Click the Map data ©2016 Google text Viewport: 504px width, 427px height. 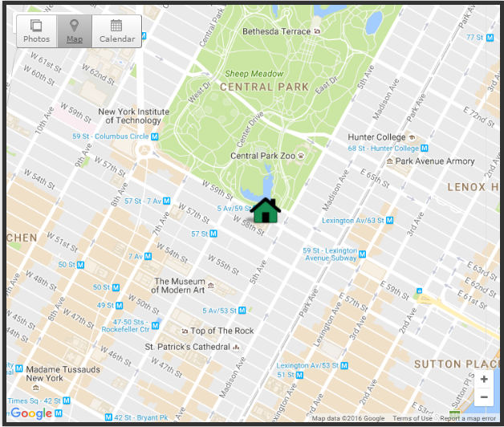[348, 418]
